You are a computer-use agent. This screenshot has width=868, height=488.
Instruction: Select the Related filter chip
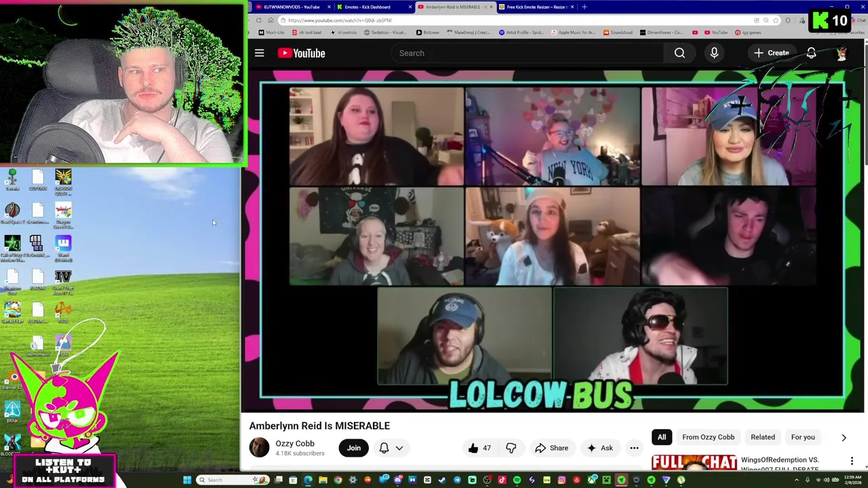pos(763,437)
